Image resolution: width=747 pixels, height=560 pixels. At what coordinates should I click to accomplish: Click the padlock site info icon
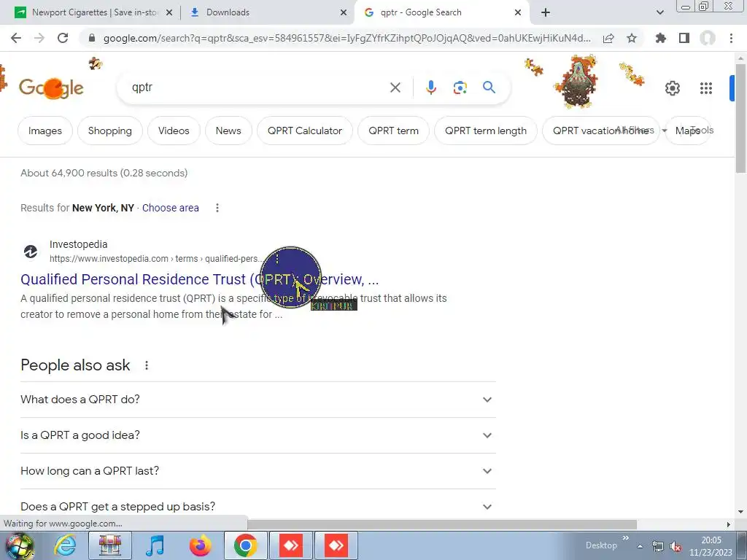coord(92,38)
